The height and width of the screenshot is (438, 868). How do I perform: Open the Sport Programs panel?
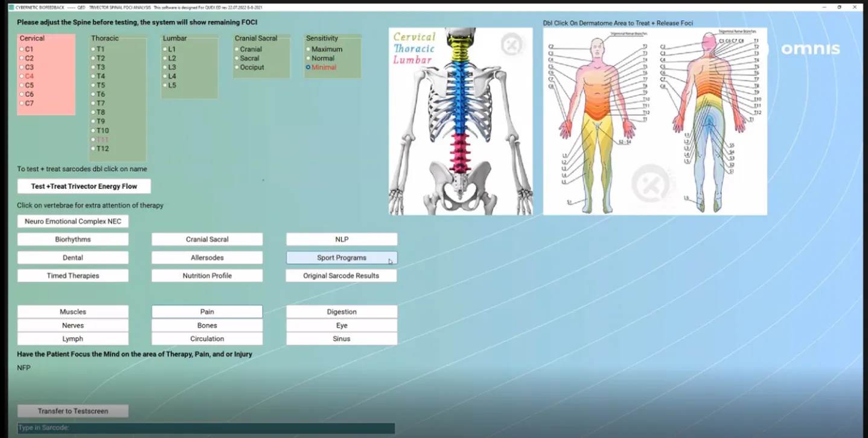point(341,258)
